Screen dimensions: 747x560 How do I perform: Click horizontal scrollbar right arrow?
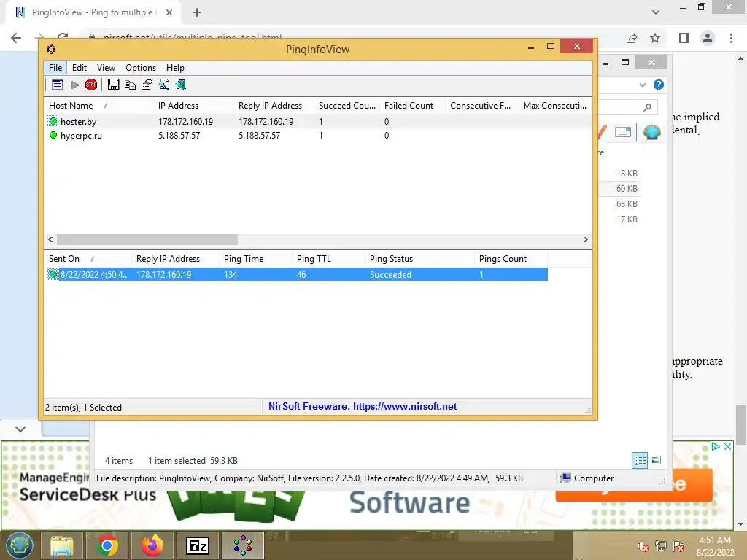click(x=586, y=239)
